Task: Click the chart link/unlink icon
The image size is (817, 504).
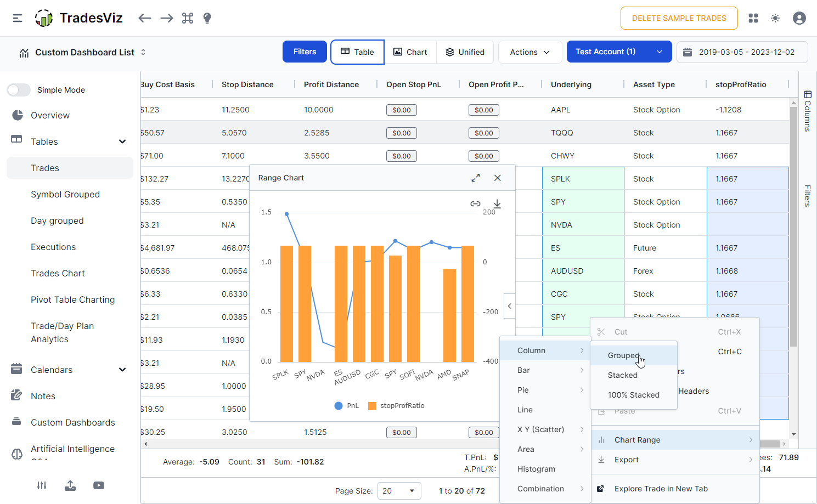Action: 476,203
